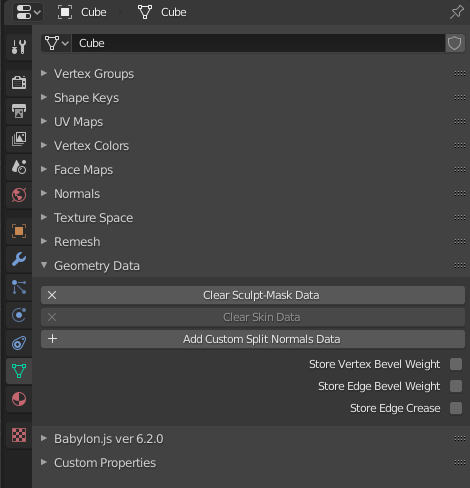This screenshot has width=470, height=488.
Task: Open the World properties tab
Action: click(x=19, y=195)
